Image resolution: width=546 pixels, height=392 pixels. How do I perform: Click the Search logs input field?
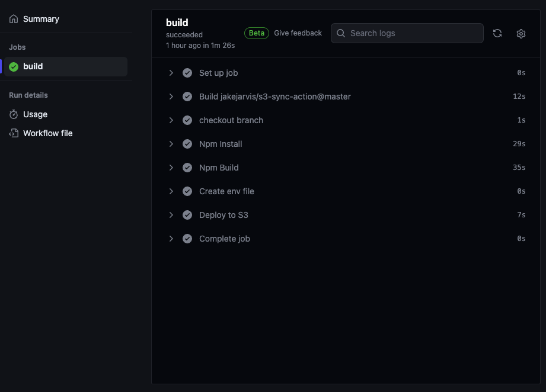(407, 33)
